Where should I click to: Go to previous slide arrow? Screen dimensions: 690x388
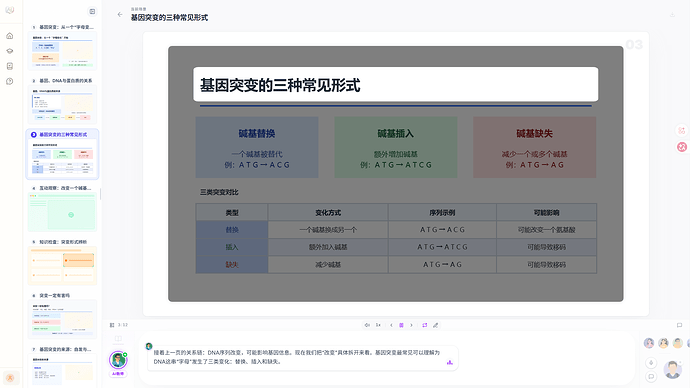(x=391, y=325)
